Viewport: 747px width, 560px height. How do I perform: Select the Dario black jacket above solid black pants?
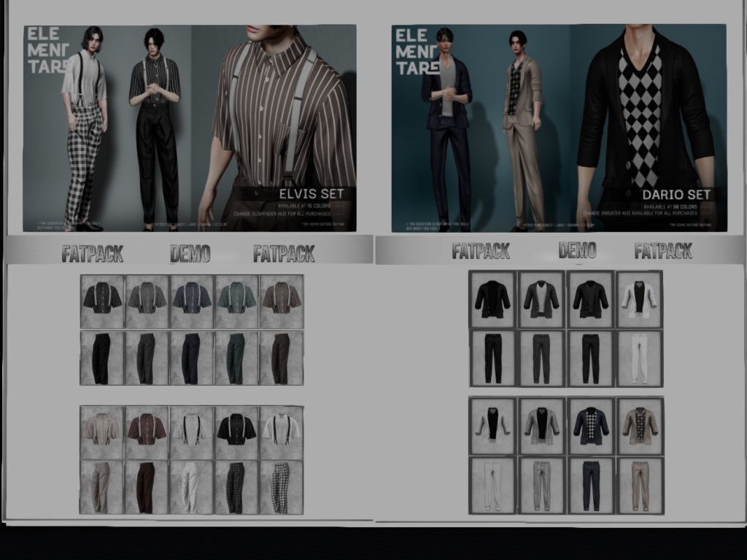492,300
